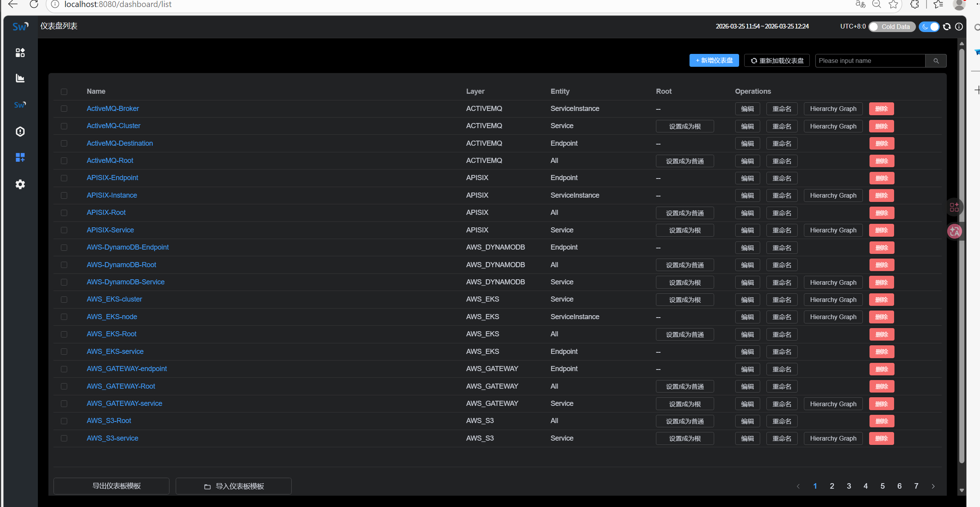
Task: Open the hexagon alarm icon in the sidebar
Action: [x=20, y=132]
